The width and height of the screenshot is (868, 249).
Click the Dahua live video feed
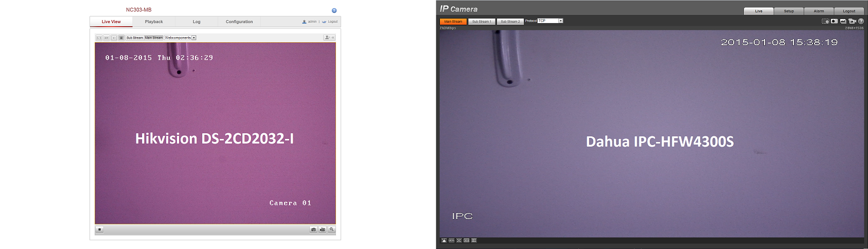click(651, 133)
